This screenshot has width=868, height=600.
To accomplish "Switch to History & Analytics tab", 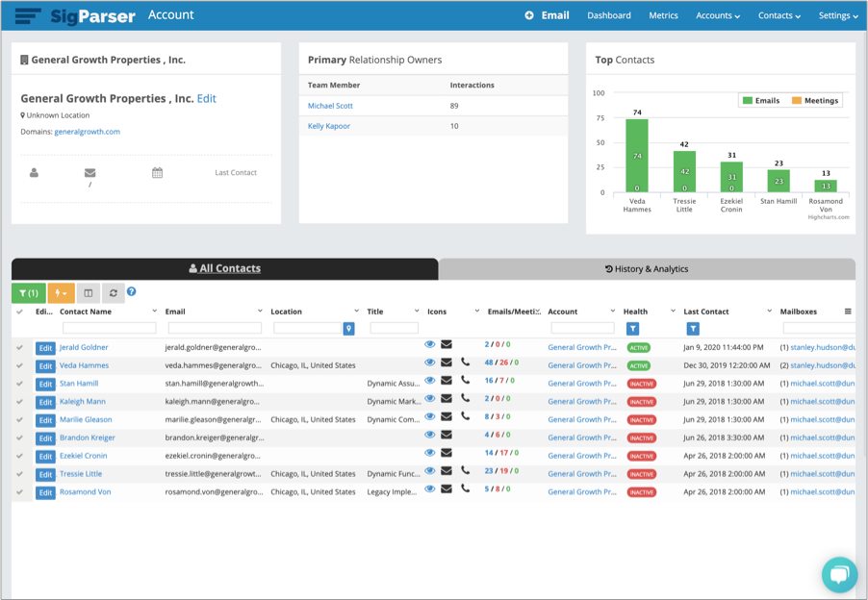I will [x=647, y=269].
